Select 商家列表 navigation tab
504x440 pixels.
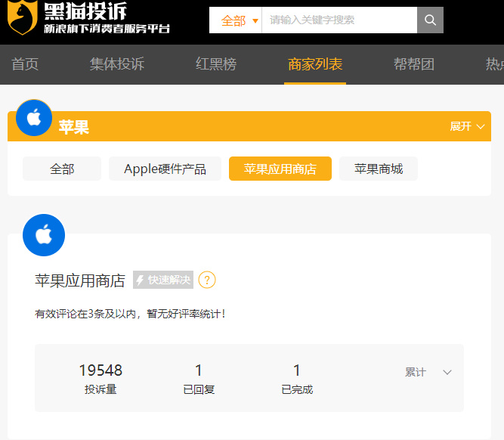click(315, 64)
